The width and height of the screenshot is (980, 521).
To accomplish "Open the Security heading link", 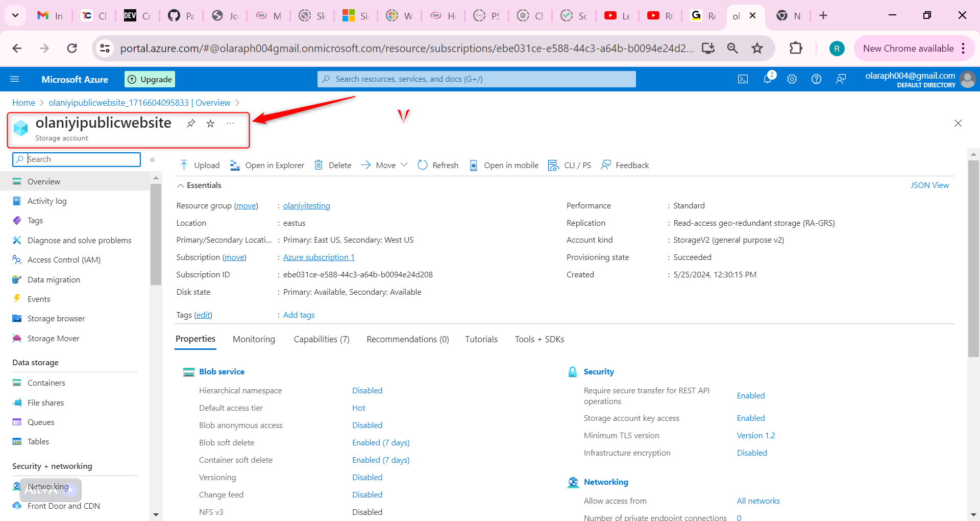I will (599, 372).
